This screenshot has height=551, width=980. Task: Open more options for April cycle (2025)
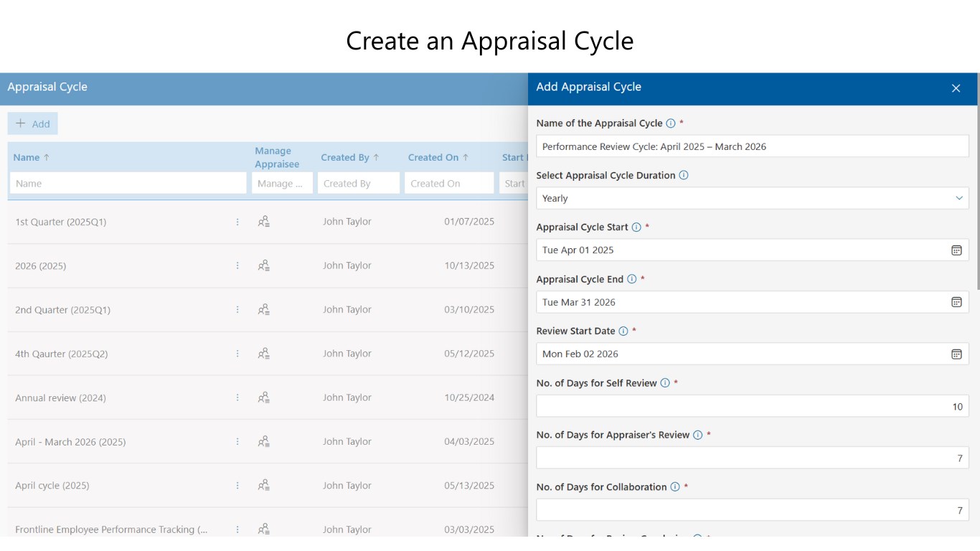(x=237, y=486)
